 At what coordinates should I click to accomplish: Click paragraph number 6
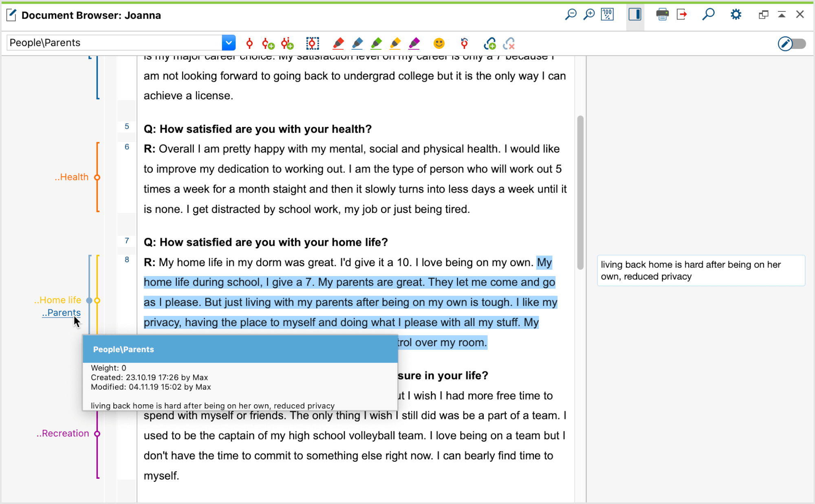point(127,147)
